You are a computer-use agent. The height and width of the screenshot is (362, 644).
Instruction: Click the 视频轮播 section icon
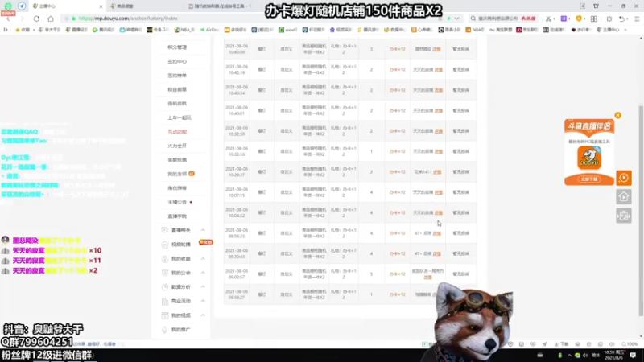[x=165, y=245]
